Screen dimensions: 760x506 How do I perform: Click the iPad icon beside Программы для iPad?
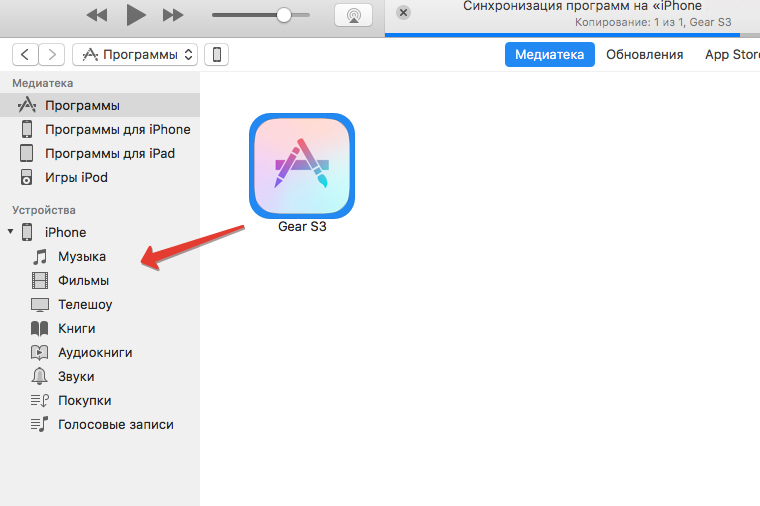coord(26,153)
